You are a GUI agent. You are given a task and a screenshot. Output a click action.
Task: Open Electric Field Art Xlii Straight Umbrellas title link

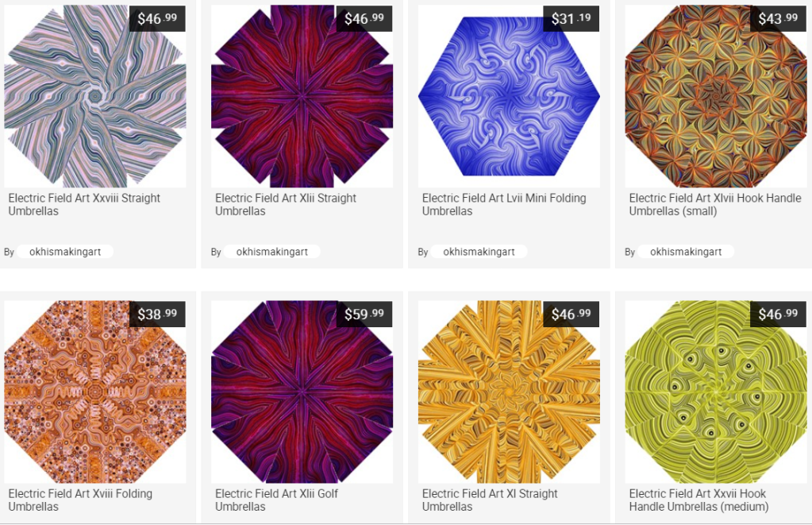[x=286, y=205]
